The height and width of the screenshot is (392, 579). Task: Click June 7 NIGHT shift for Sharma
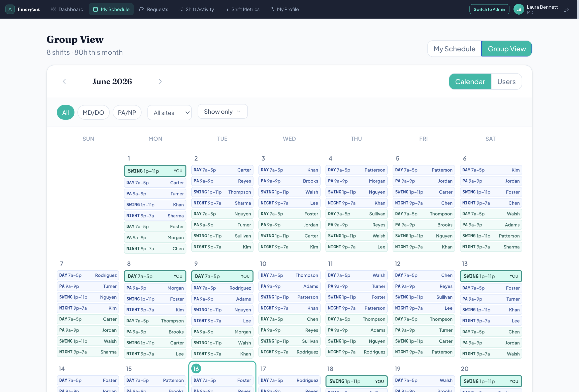click(88, 352)
